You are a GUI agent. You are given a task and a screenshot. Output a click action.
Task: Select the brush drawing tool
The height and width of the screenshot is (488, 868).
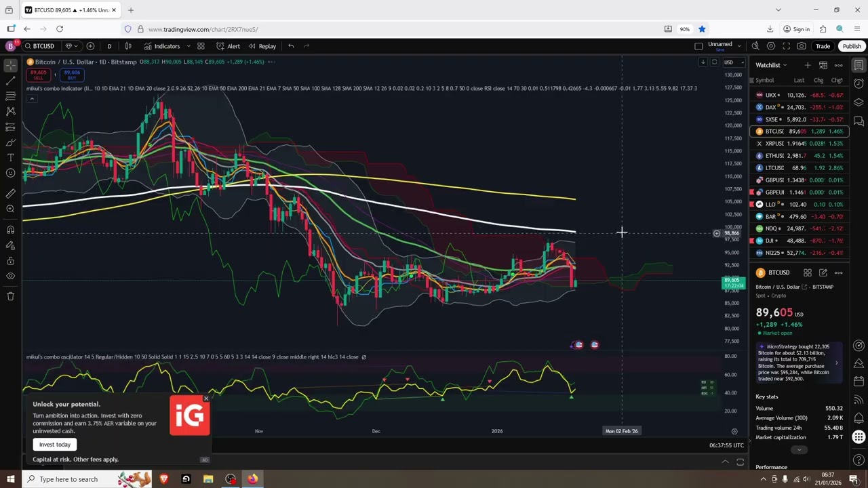[10, 142]
